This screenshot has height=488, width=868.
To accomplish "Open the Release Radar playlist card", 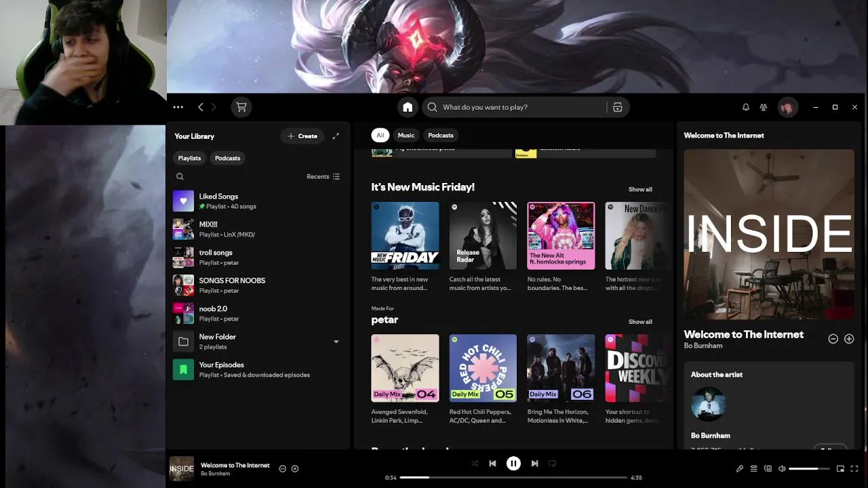I will point(483,247).
